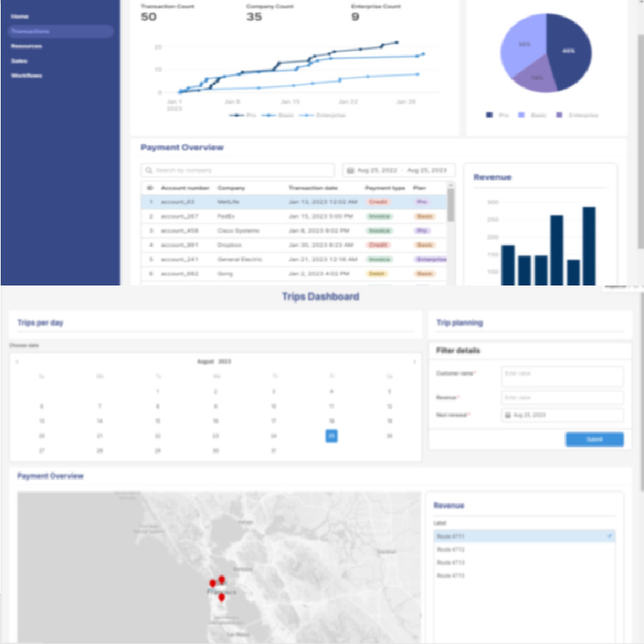Toggle the Basic series in the line chart legend
This screenshot has width=644, height=644.
coord(268,115)
